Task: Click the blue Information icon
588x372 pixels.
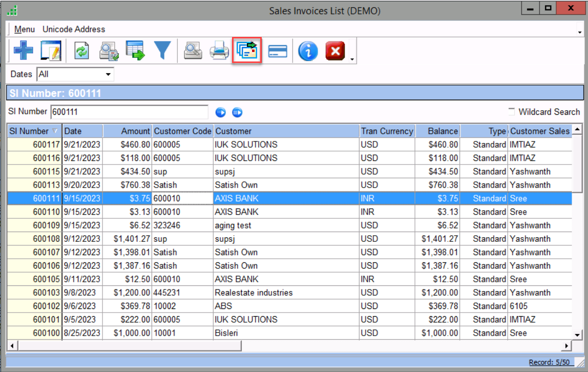Action: click(308, 51)
